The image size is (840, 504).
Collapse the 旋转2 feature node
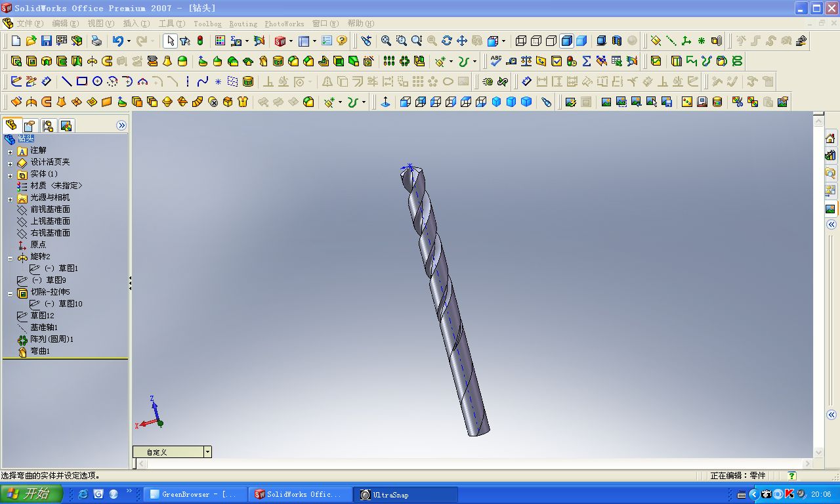click(x=10, y=258)
